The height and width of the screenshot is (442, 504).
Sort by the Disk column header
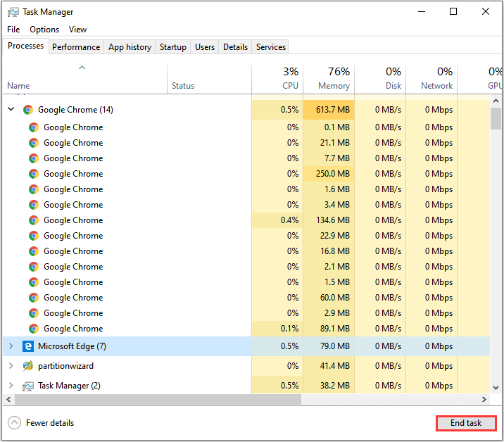point(380,79)
